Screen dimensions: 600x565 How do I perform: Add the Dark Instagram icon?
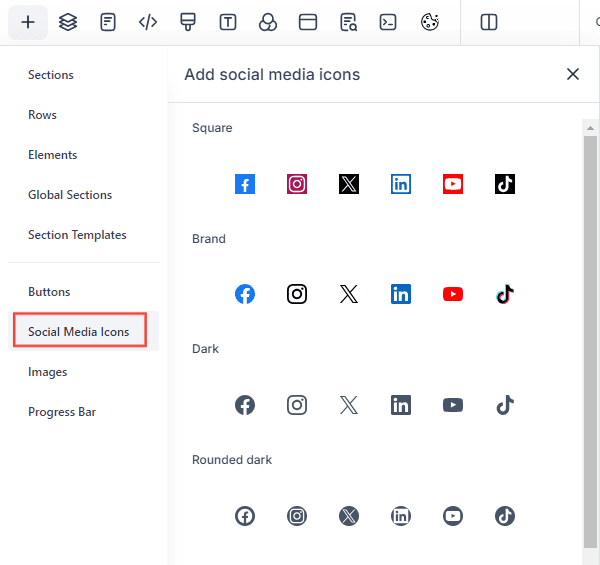(x=297, y=405)
